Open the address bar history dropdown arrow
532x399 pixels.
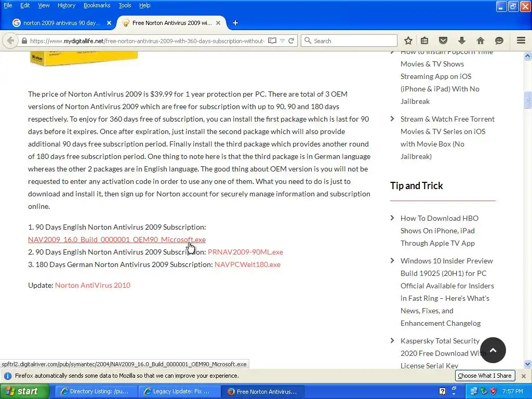click(x=282, y=41)
